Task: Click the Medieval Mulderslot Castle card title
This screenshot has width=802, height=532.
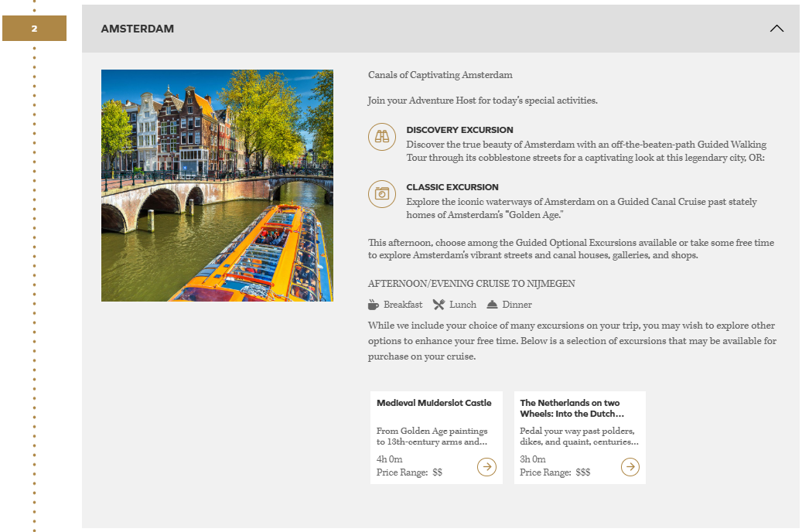Action: coord(434,403)
